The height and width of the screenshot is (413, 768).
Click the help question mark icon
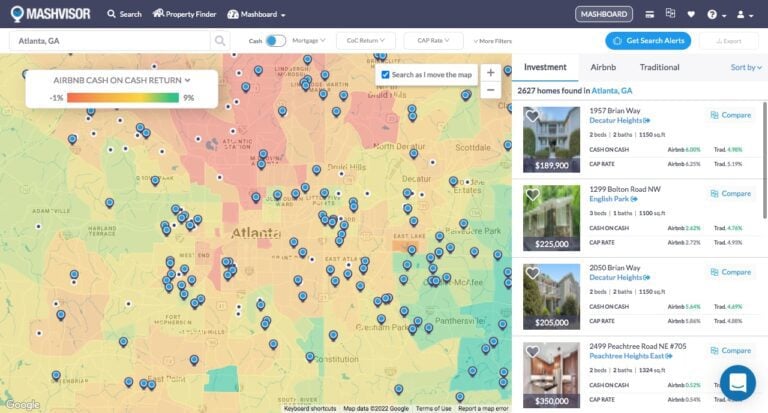coord(712,15)
